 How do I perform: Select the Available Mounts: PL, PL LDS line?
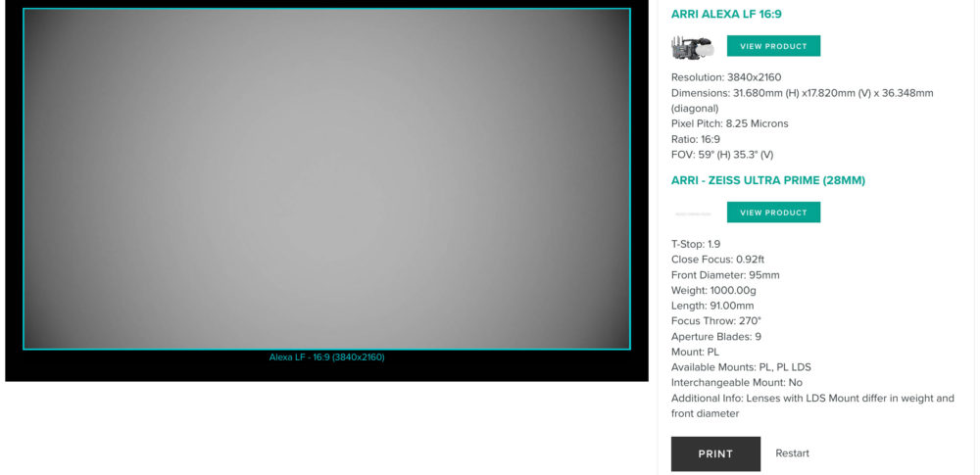click(x=741, y=367)
